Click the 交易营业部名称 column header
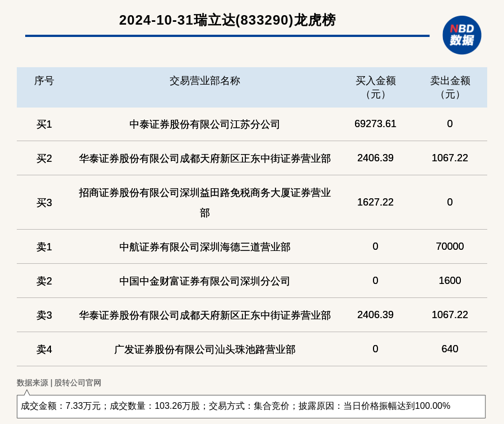The width and height of the screenshot is (504, 424). pyautogui.click(x=205, y=81)
